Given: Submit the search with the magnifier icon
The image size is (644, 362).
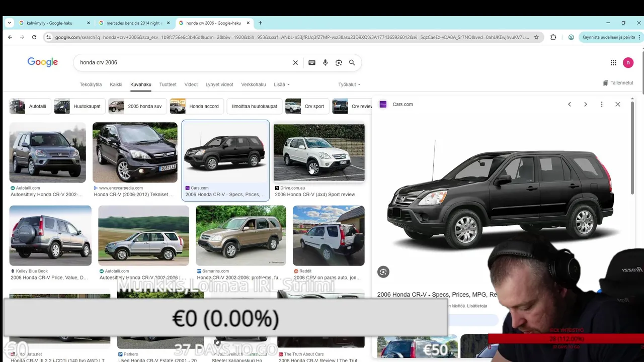Looking at the screenshot, I should (x=352, y=62).
